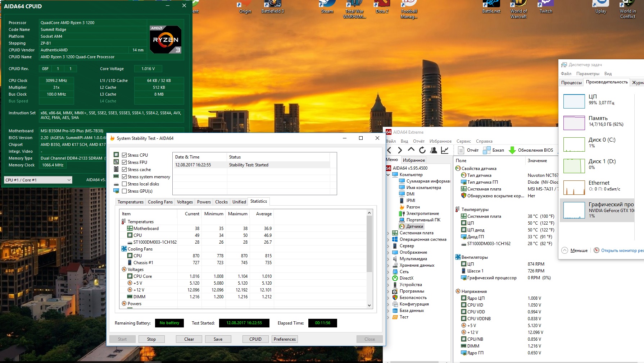Expand the Сервер tree node

pyautogui.click(x=388, y=246)
